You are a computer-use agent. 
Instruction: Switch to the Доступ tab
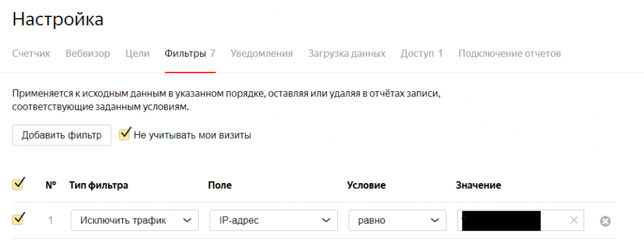(x=422, y=54)
